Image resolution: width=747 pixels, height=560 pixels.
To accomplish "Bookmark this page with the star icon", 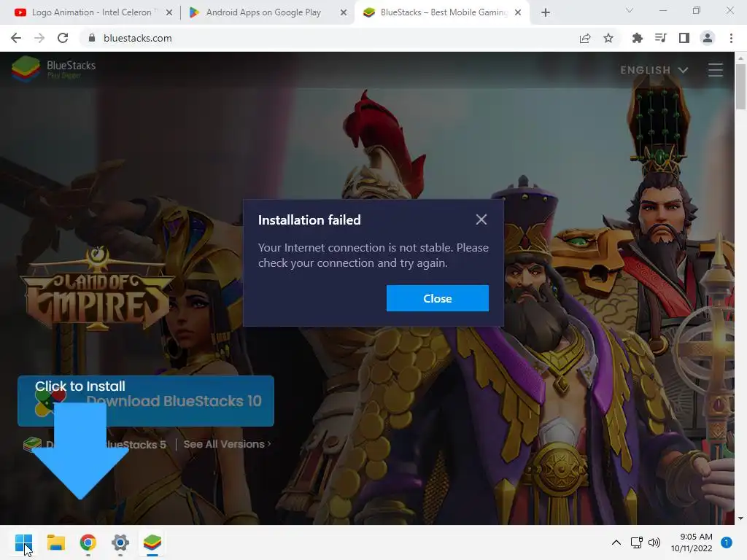I will pyautogui.click(x=608, y=38).
